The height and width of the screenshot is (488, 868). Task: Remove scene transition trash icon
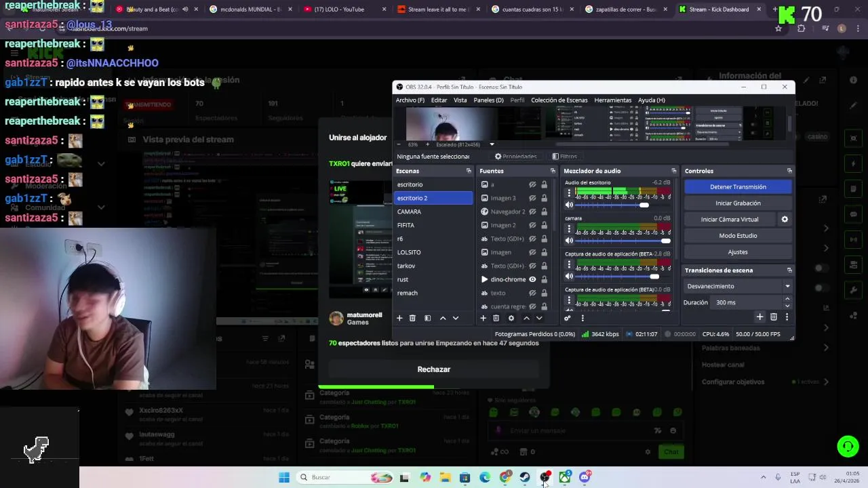(774, 317)
